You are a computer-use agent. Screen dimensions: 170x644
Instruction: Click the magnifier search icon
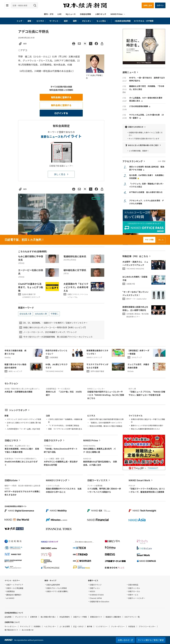pyautogui.click(x=35, y=5)
